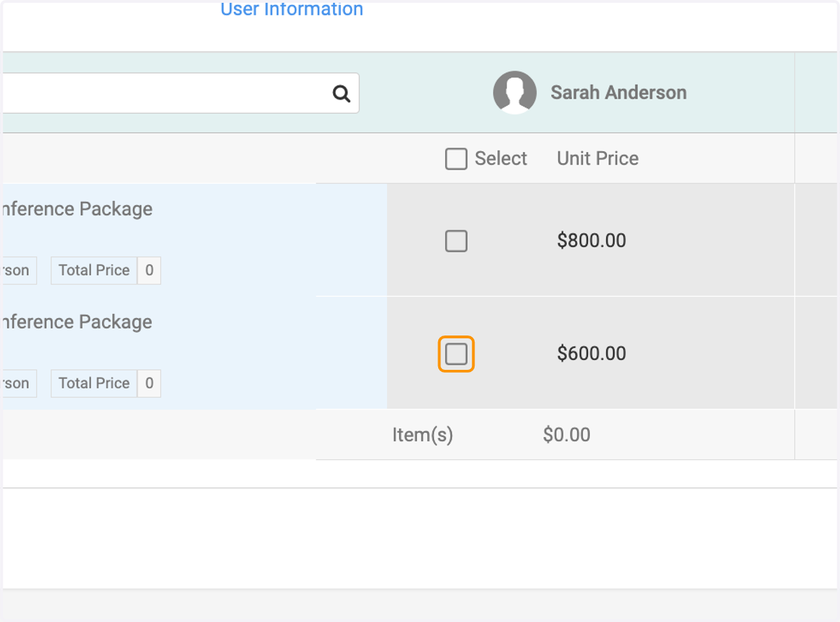Check the box for the $600.00 package
Viewport: 840px width, 622px height.
tap(456, 354)
